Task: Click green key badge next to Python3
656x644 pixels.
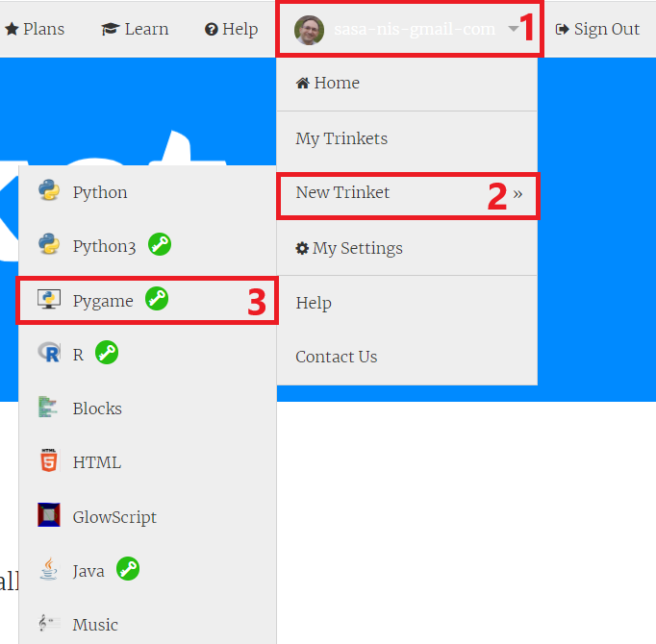Action: [160, 244]
